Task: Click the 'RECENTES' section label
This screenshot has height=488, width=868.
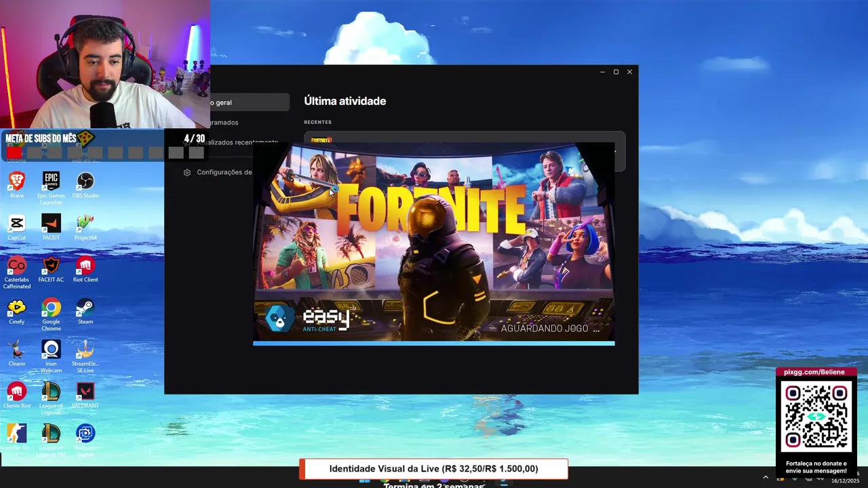Action: pos(318,122)
